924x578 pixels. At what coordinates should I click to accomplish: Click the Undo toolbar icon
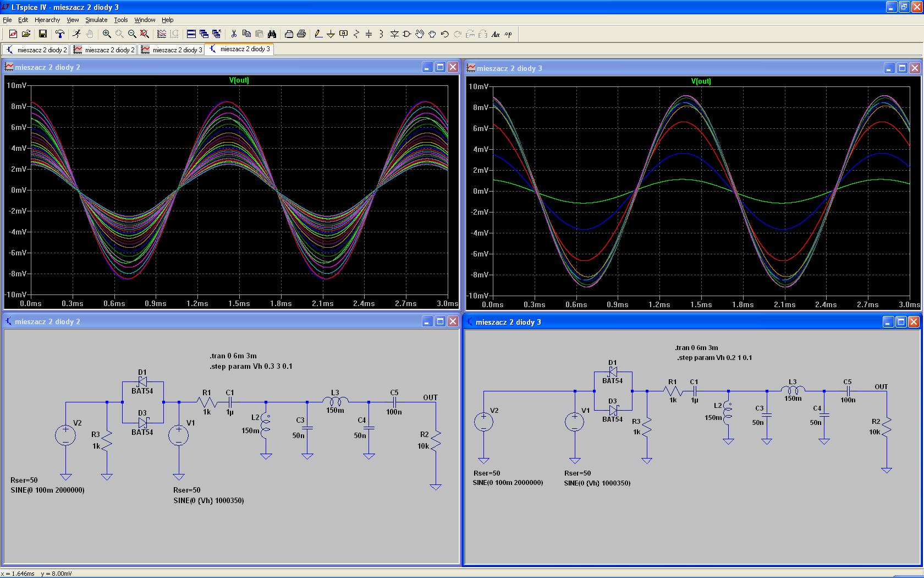coord(445,34)
